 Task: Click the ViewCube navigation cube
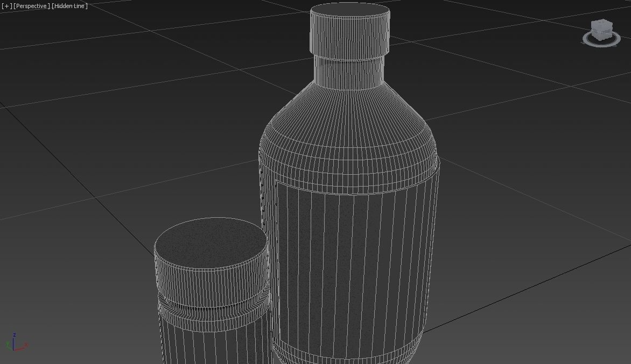click(x=601, y=30)
